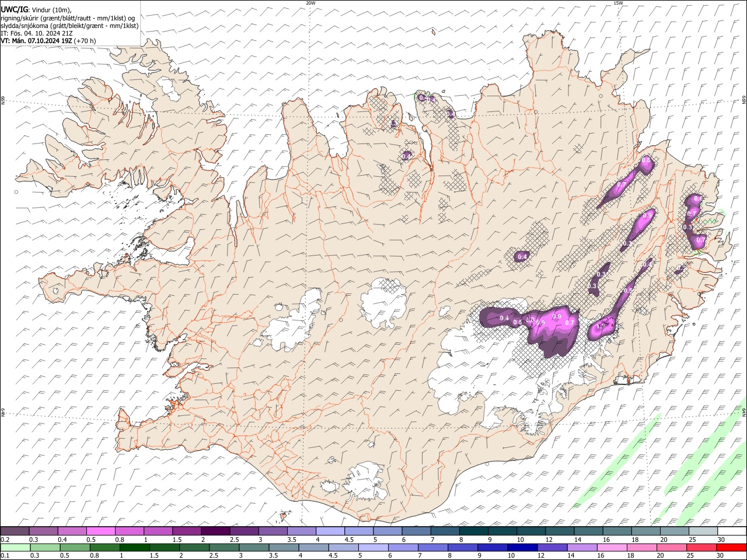Pick the lower legend swatch labelled 4.5
Image resolution: width=747 pixels, height=560 pixels.
pyautogui.click(x=343, y=547)
